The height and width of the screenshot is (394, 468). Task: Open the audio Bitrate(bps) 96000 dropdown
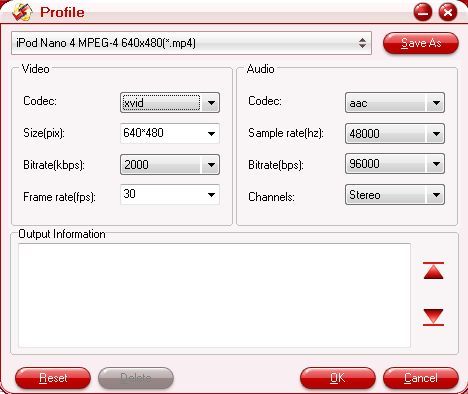395,164
